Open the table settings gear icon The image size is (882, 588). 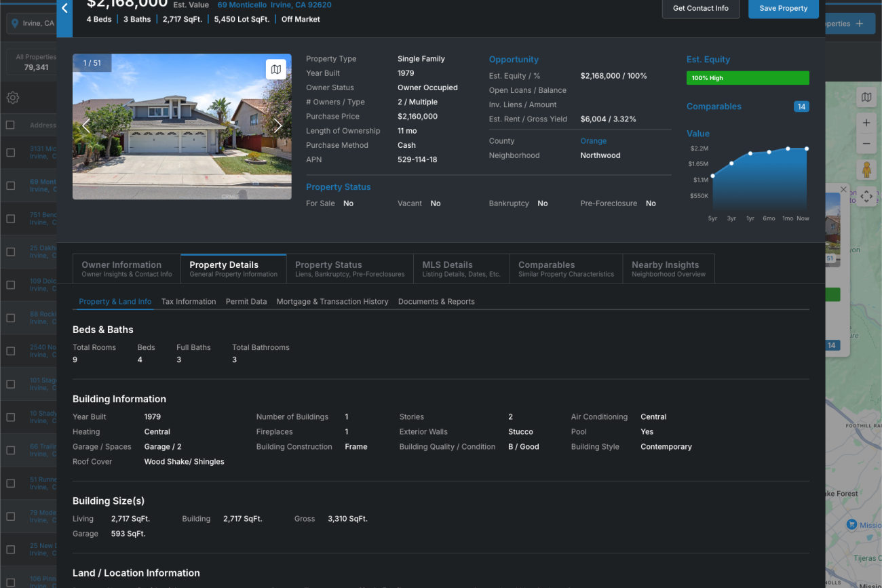(12, 98)
